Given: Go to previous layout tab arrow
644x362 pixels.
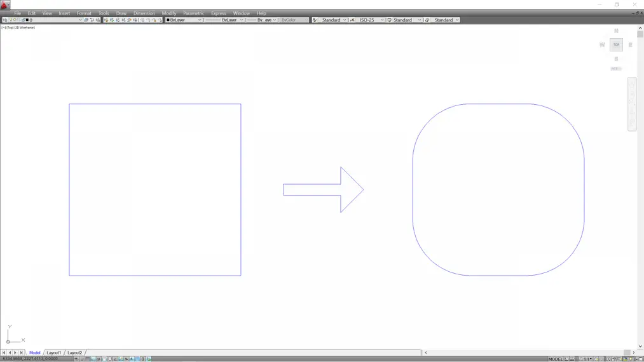Looking at the screenshot, I should (10, 352).
